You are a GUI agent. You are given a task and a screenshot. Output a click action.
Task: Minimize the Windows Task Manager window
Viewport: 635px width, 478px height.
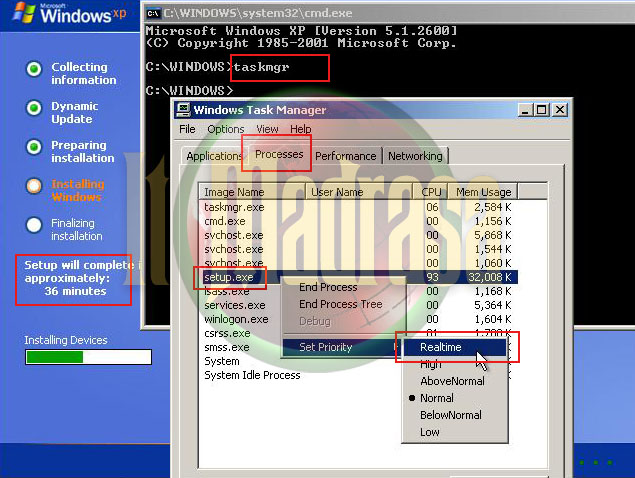click(525, 110)
